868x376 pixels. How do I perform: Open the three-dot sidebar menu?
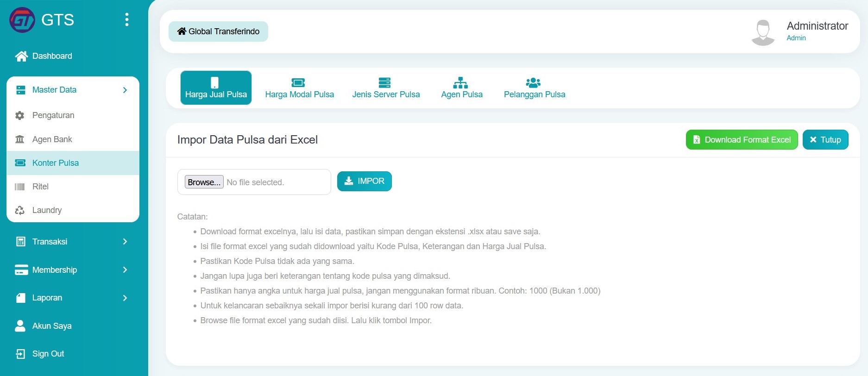click(x=126, y=19)
